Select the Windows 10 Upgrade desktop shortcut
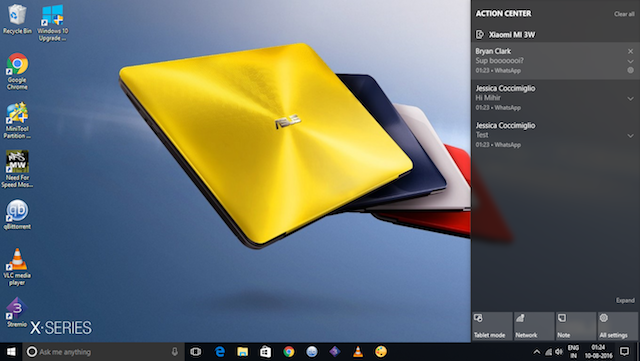640x361 pixels. [53, 22]
